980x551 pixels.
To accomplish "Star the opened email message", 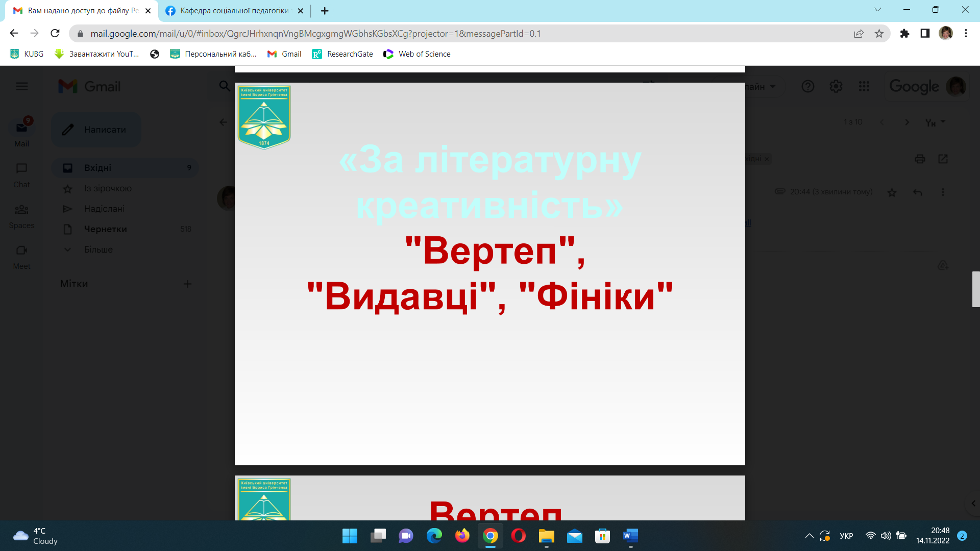I will (892, 192).
